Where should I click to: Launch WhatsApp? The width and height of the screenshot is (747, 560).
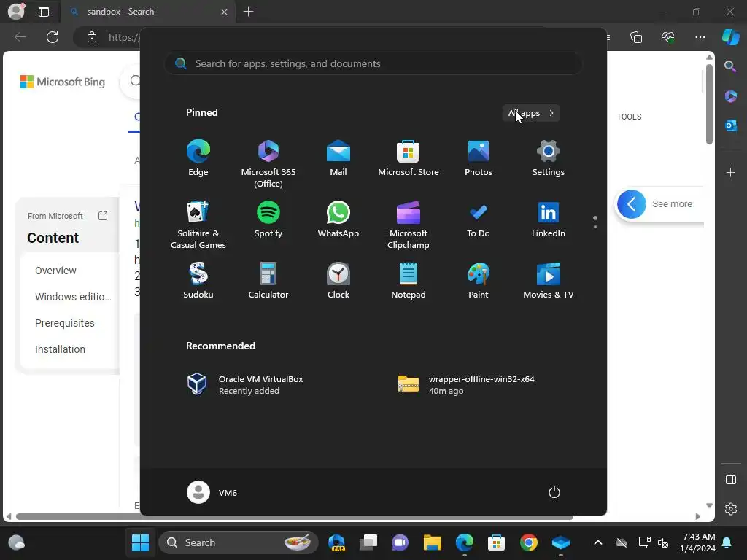click(338, 219)
